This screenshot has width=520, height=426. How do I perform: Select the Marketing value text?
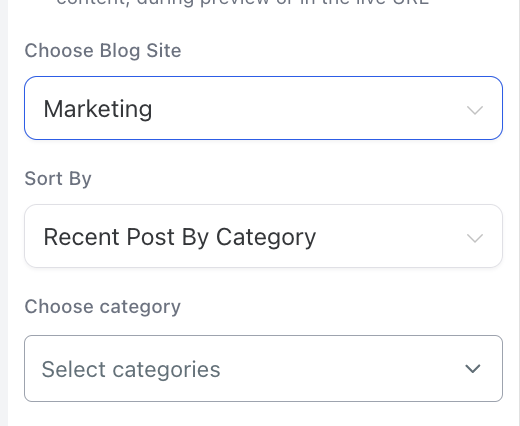pyautogui.click(x=98, y=109)
